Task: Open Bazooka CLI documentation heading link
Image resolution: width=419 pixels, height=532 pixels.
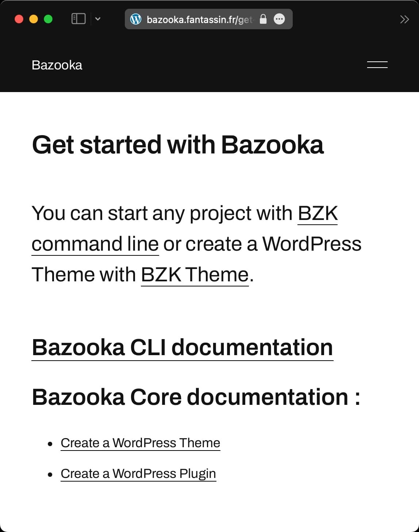Action: point(182,347)
